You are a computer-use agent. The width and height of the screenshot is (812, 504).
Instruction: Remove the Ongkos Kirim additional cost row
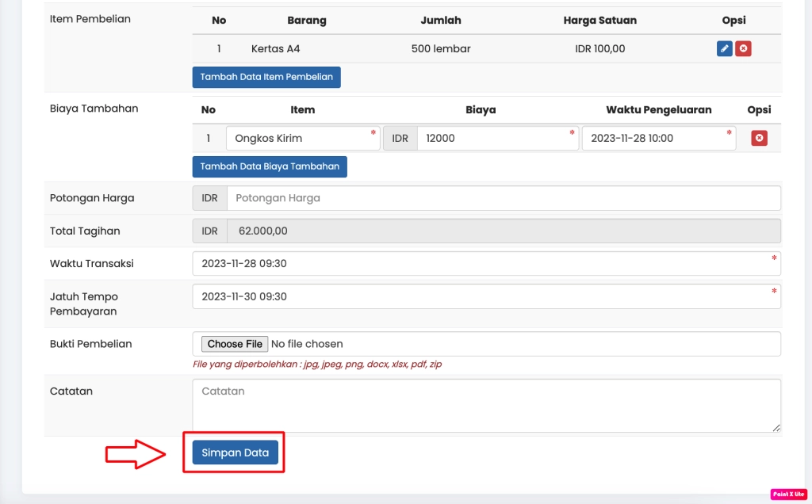click(x=759, y=139)
